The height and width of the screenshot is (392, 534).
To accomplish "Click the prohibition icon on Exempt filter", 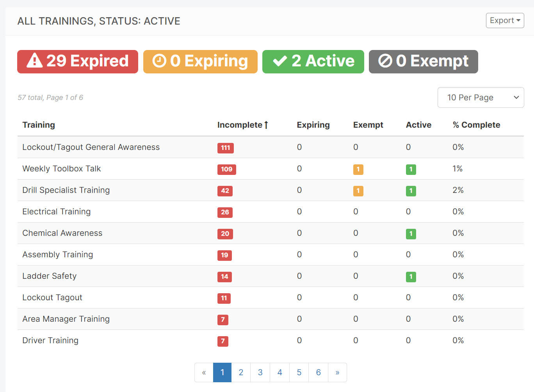I will point(385,61).
